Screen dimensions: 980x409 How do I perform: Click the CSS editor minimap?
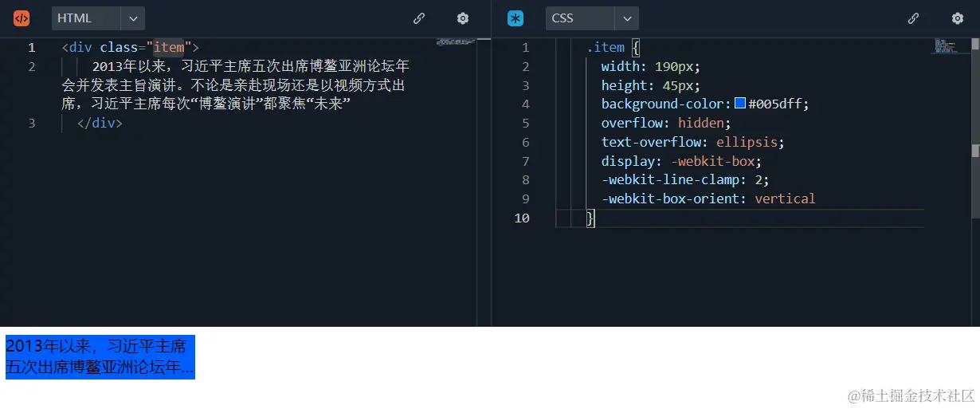945,45
